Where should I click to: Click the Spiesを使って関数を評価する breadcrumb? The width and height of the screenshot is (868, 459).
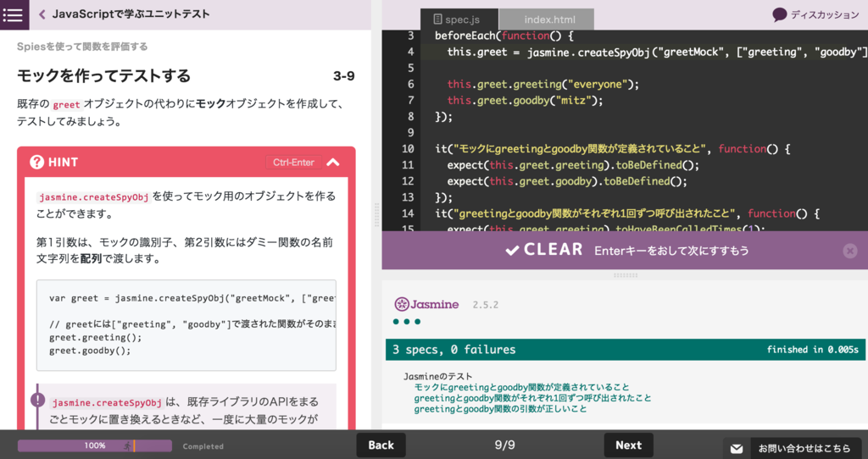pos(82,47)
